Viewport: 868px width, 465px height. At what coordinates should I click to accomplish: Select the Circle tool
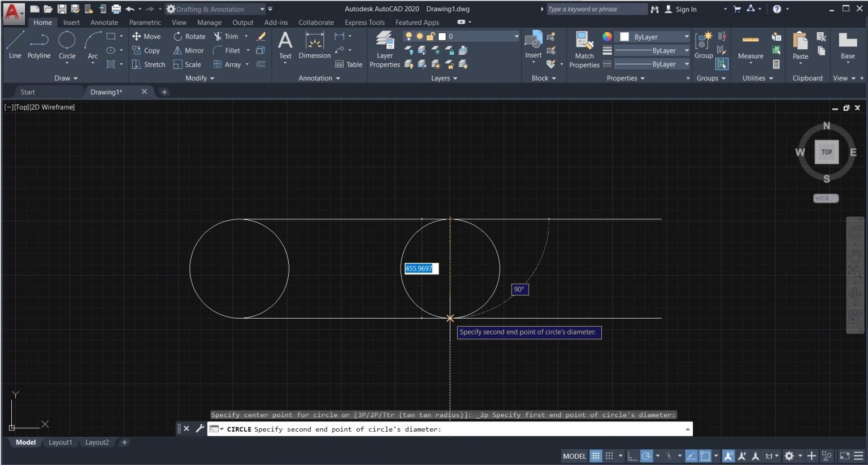(67, 45)
